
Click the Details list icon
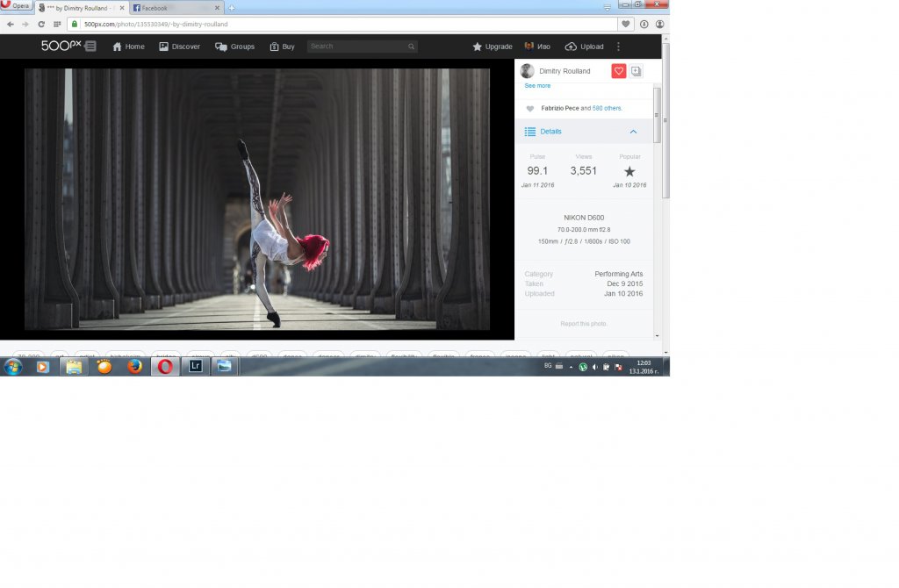point(529,132)
